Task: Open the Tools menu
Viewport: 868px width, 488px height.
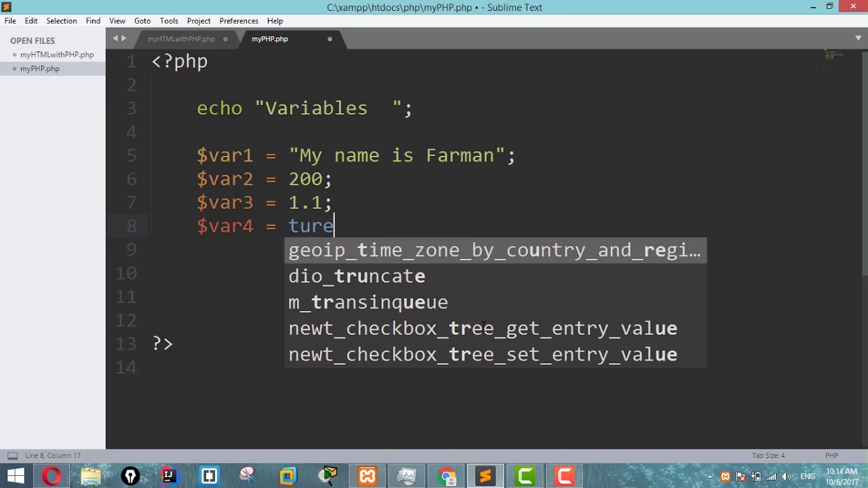Action: (169, 20)
